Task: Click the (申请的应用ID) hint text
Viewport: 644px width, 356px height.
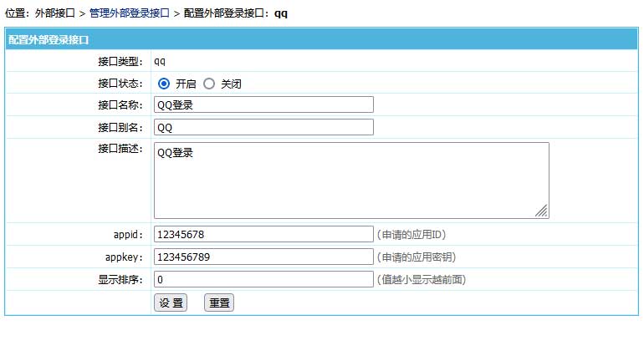Action: click(x=417, y=234)
